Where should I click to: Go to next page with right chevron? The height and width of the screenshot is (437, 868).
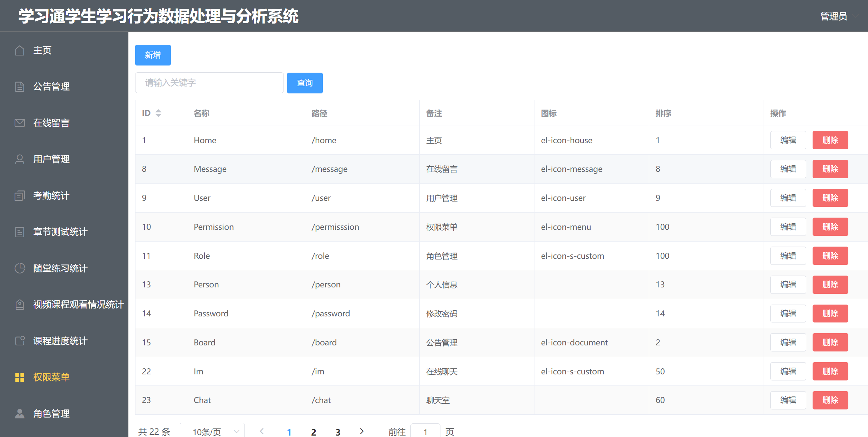click(362, 431)
